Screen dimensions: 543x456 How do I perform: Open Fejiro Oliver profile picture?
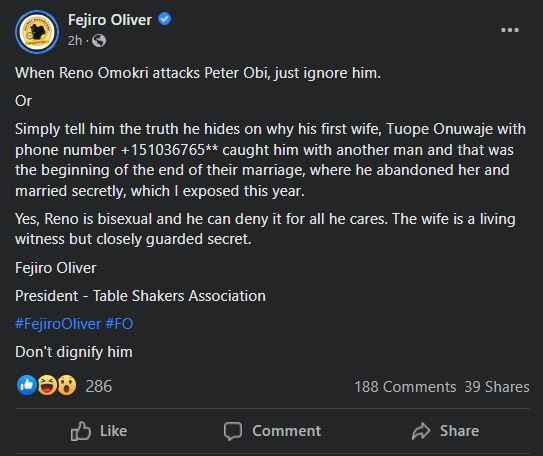(x=37, y=32)
